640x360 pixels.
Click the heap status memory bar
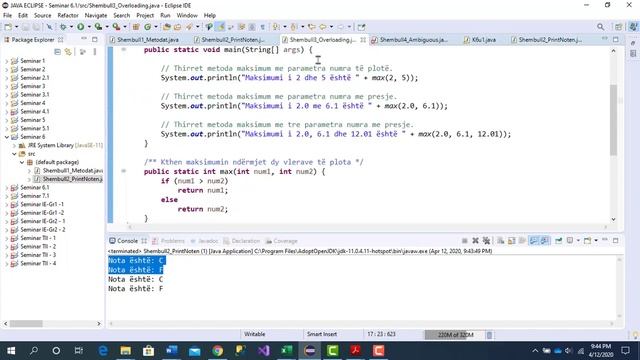(x=455, y=335)
